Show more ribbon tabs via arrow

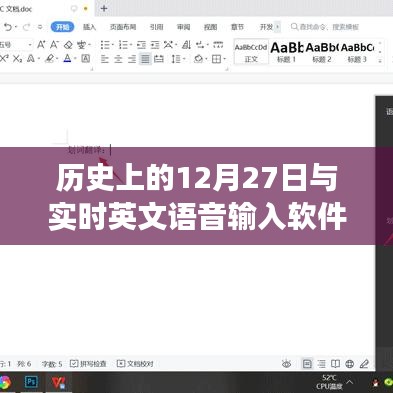click(277, 27)
